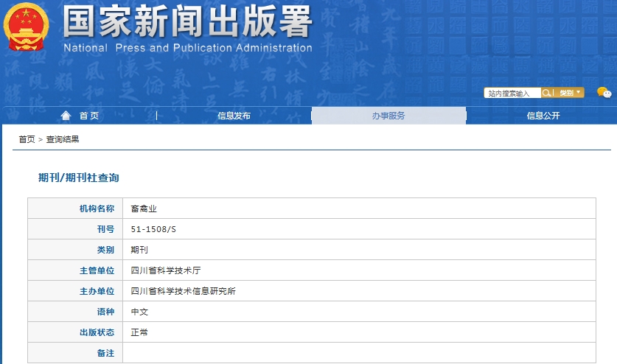Click the national emblem logo
The height and width of the screenshot is (364, 617).
(28, 27)
